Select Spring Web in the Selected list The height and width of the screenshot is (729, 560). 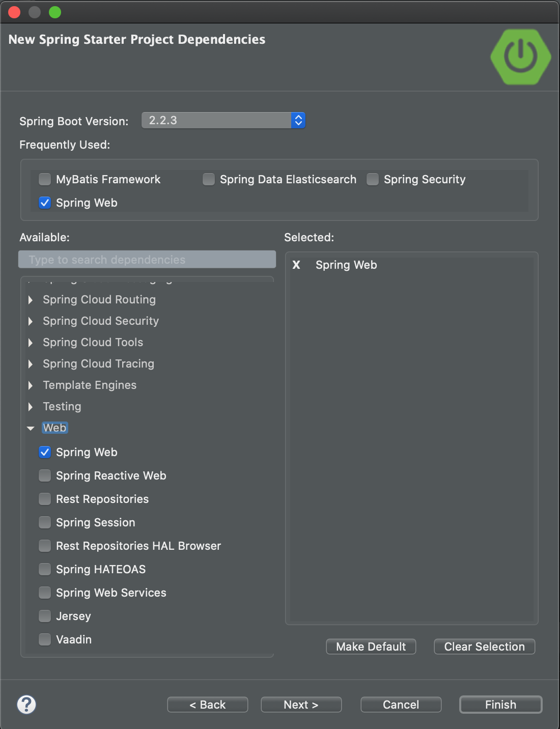pos(346,265)
